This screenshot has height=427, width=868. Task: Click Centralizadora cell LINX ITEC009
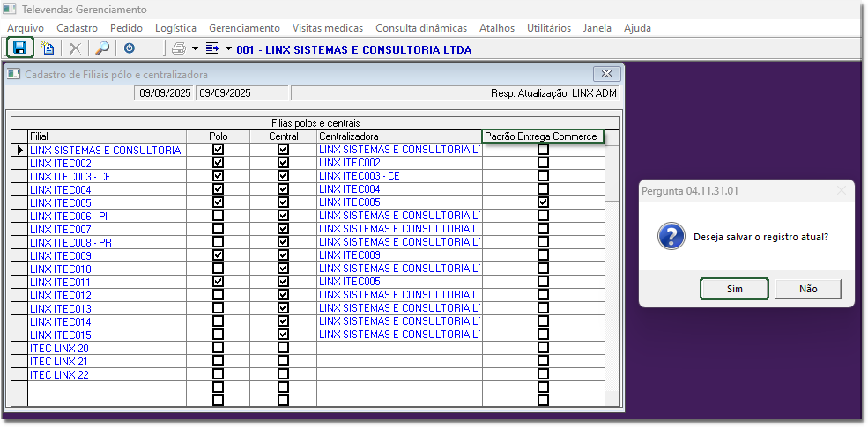(x=399, y=255)
